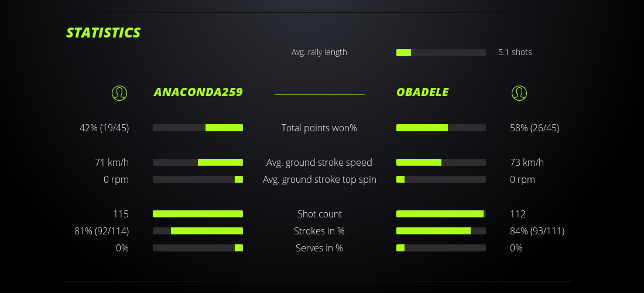The image size is (644, 293).
Task: Click Obadele's player avatar icon
Action: (x=519, y=93)
